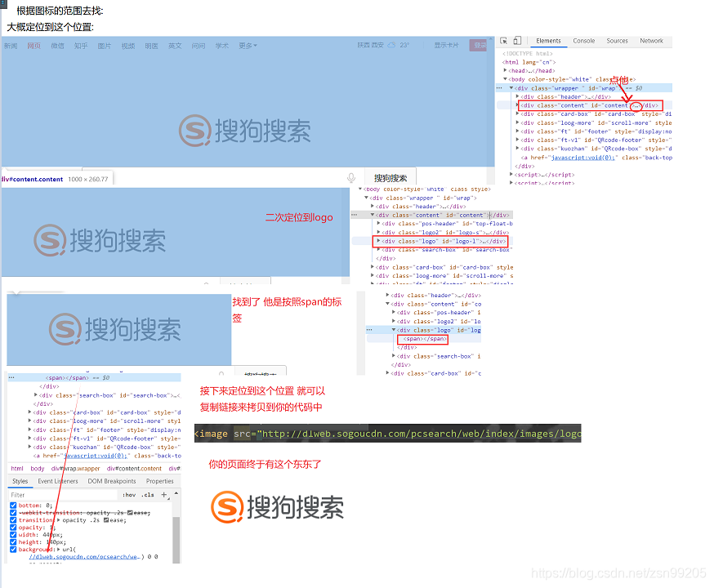714x588 pixels.
Task: Open ease curve editor in transition row
Action: 106,520
